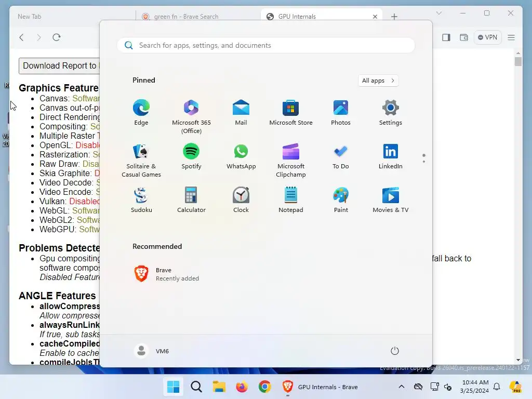Viewport: 532px width, 399px height.
Task: Click the Power button in Start menu
Action: tap(395, 351)
